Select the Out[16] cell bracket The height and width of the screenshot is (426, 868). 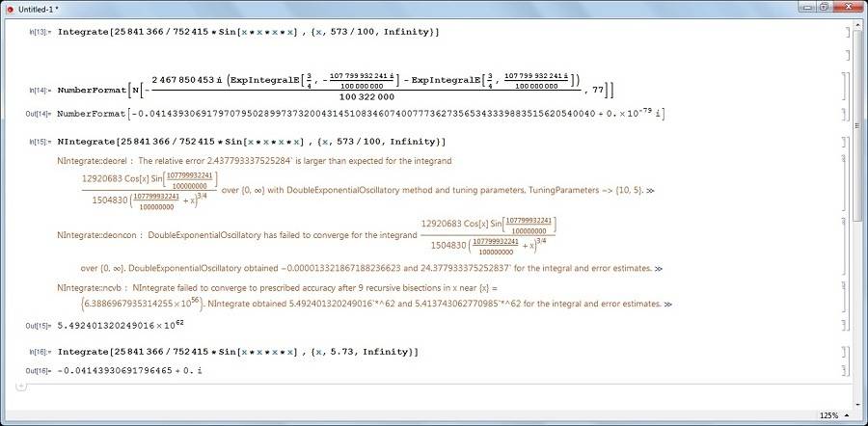[x=843, y=369]
